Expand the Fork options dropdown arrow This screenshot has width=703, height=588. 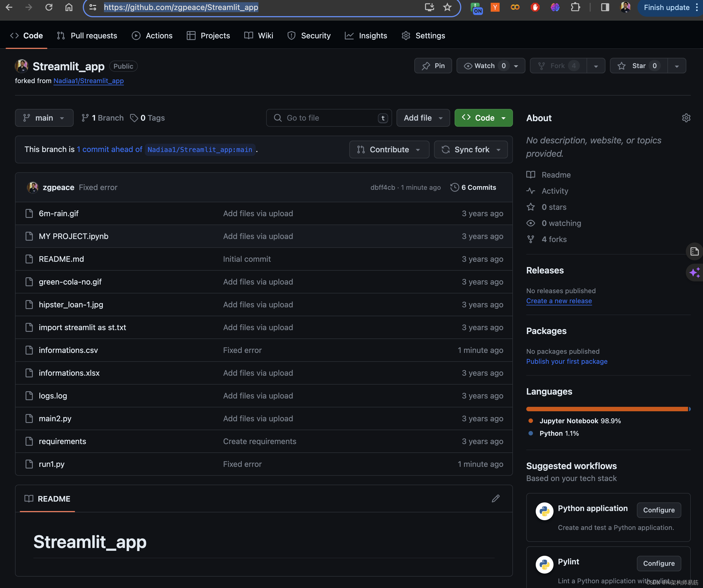pos(596,66)
